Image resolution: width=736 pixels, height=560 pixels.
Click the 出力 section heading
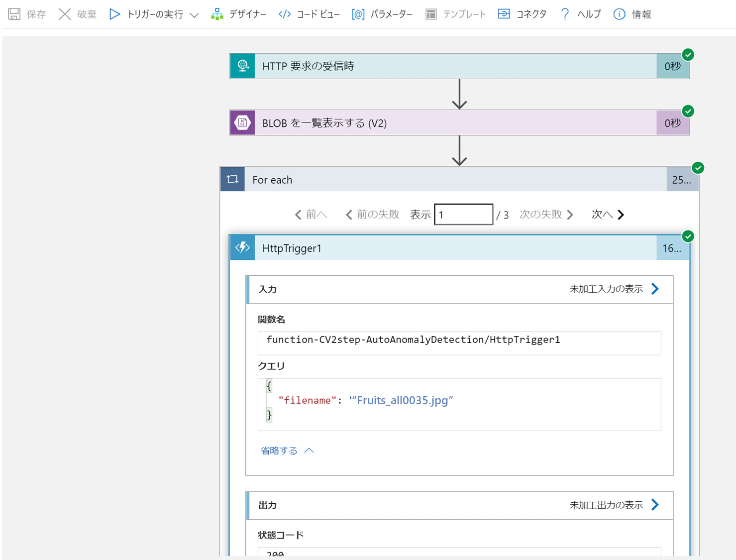click(268, 505)
